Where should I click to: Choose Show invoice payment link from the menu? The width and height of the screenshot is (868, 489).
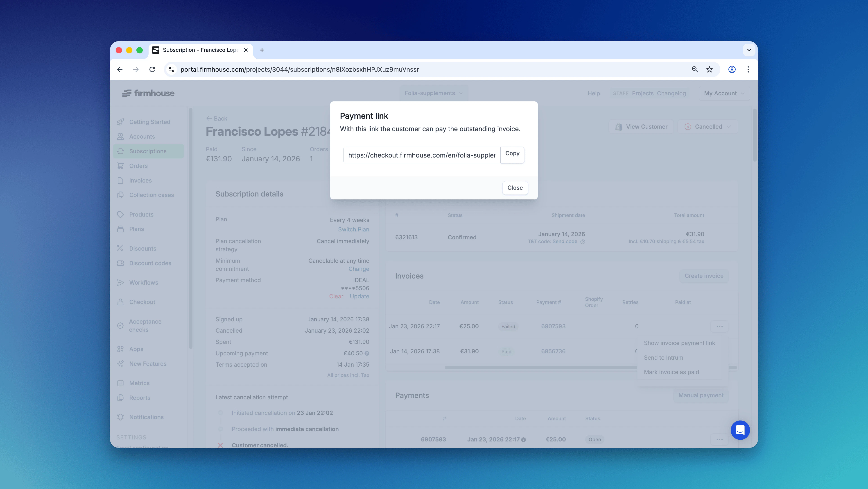pyautogui.click(x=679, y=343)
